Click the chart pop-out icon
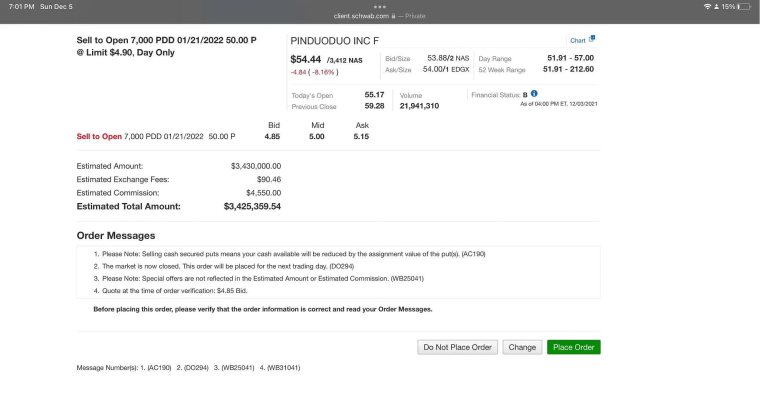767x413 pixels. [x=592, y=38]
